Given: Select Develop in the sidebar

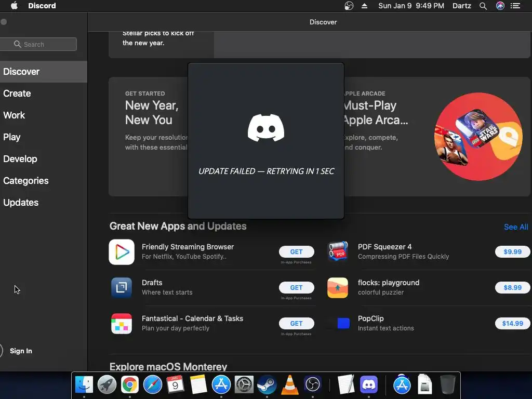Looking at the screenshot, I should tap(44, 159).
